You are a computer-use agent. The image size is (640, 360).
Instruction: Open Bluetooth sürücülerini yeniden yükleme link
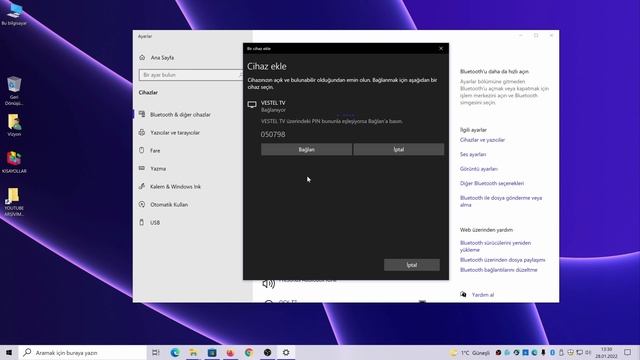(495, 246)
